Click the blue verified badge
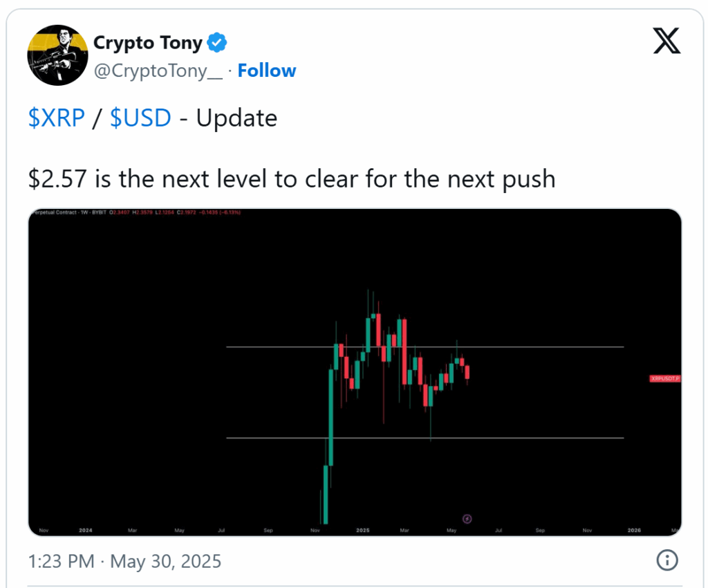This screenshot has height=588, width=708. click(x=216, y=43)
